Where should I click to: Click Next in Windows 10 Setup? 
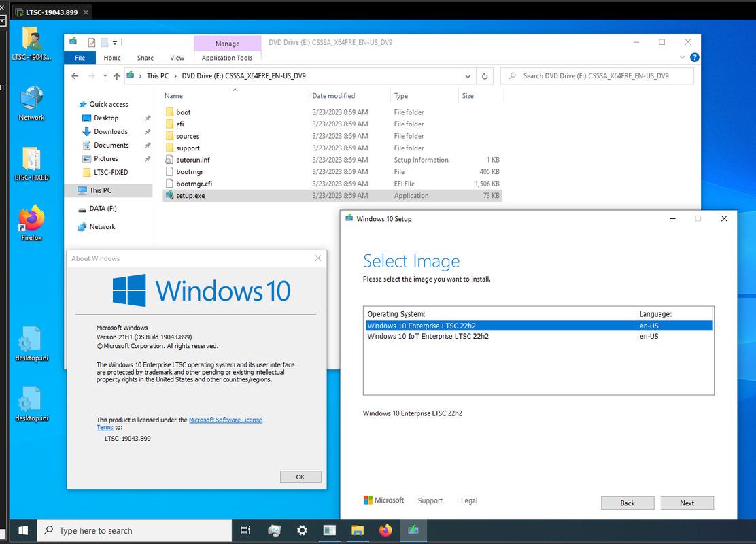pyautogui.click(x=687, y=503)
